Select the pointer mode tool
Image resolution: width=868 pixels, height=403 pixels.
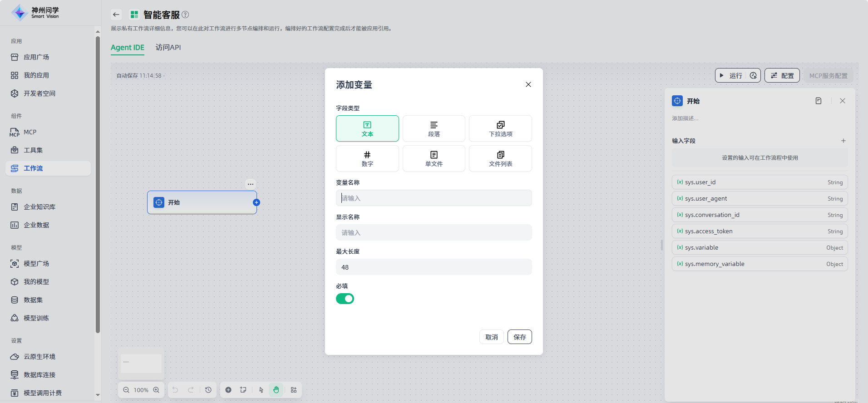click(261, 390)
